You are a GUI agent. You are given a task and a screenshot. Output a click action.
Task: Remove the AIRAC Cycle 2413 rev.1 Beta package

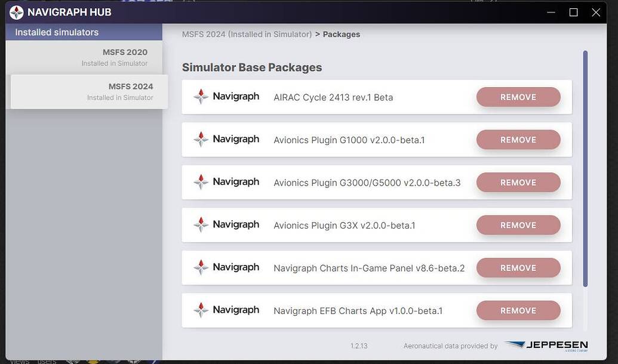coord(518,96)
